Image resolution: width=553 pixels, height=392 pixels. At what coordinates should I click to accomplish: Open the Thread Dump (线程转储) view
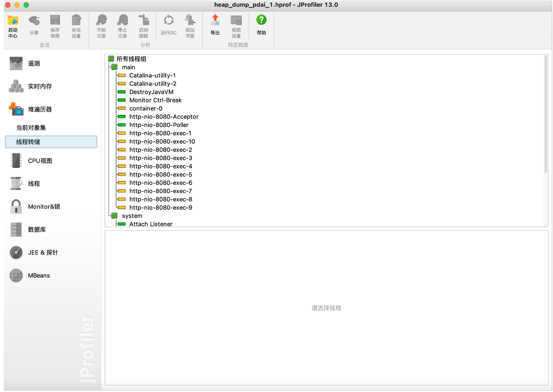51,142
